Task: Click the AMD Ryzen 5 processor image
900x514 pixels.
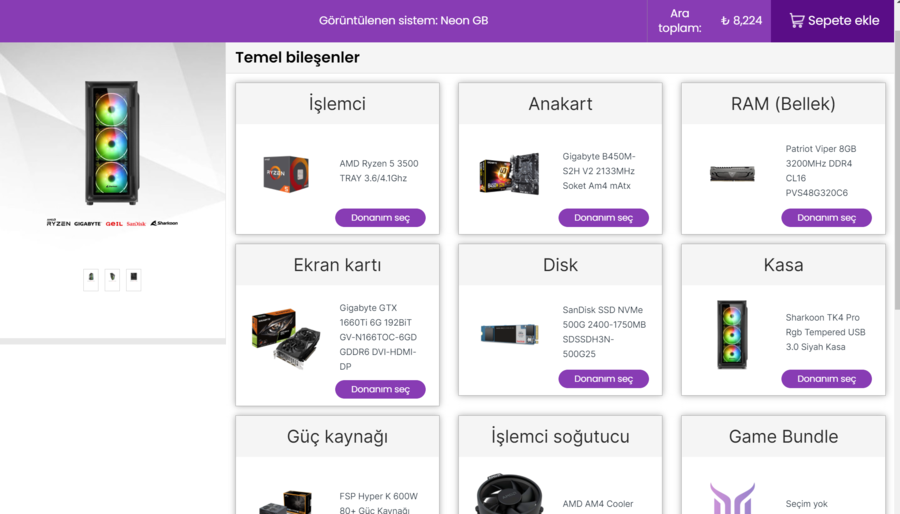Action: [286, 173]
